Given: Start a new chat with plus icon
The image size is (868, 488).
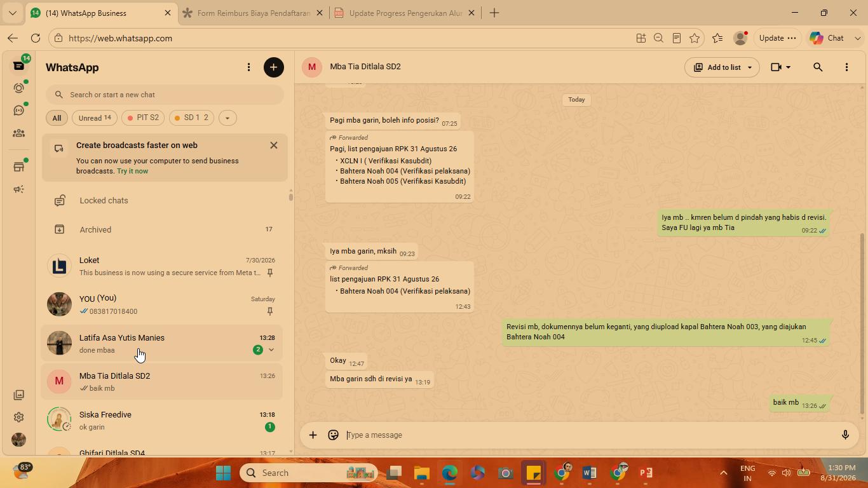Looking at the screenshot, I should (x=274, y=67).
